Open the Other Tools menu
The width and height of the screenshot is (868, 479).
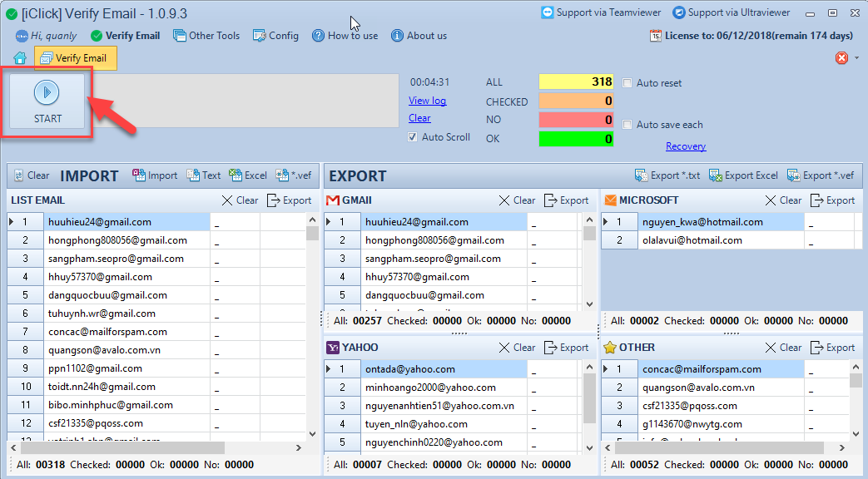click(206, 36)
